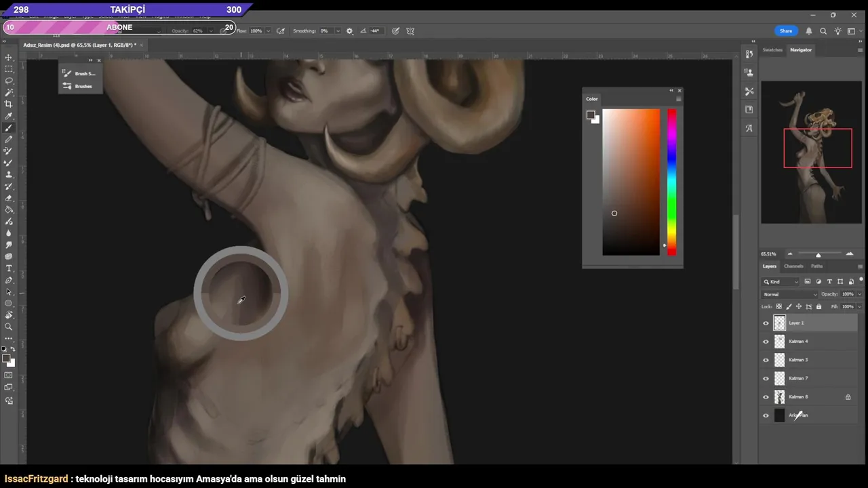Open brush Flow dropdown arrow
Screen dimensions: 868x488
pos(269,31)
